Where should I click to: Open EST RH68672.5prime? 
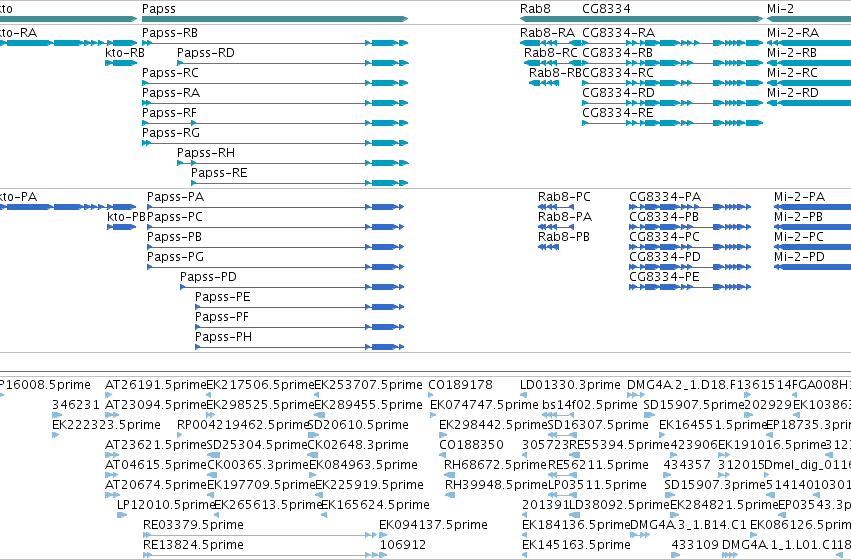click(x=495, y=465)
